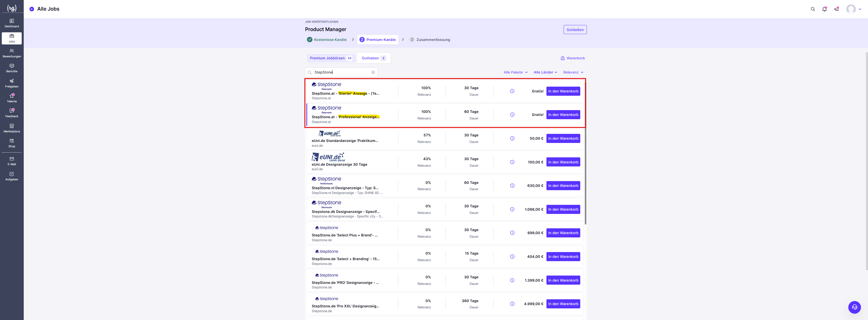868x320 pixels.
Task: Add StepStone.de 4.999,00 € ad to Warenkorb
Action: click(563, 304)
